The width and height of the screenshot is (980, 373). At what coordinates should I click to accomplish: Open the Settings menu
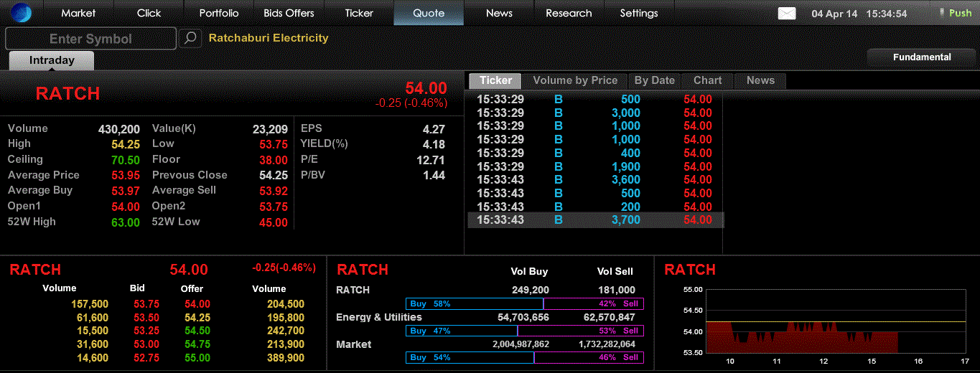coord(639,13)
